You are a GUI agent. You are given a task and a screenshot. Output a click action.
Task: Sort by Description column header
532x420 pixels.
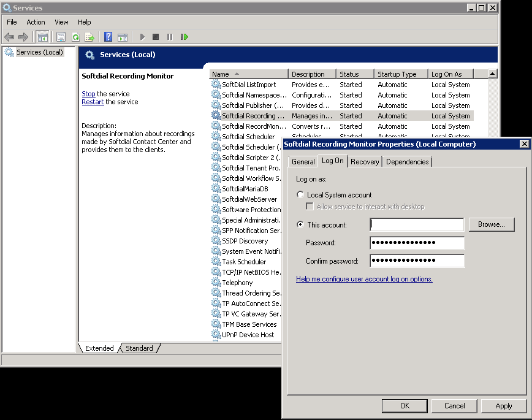[312, 74]
